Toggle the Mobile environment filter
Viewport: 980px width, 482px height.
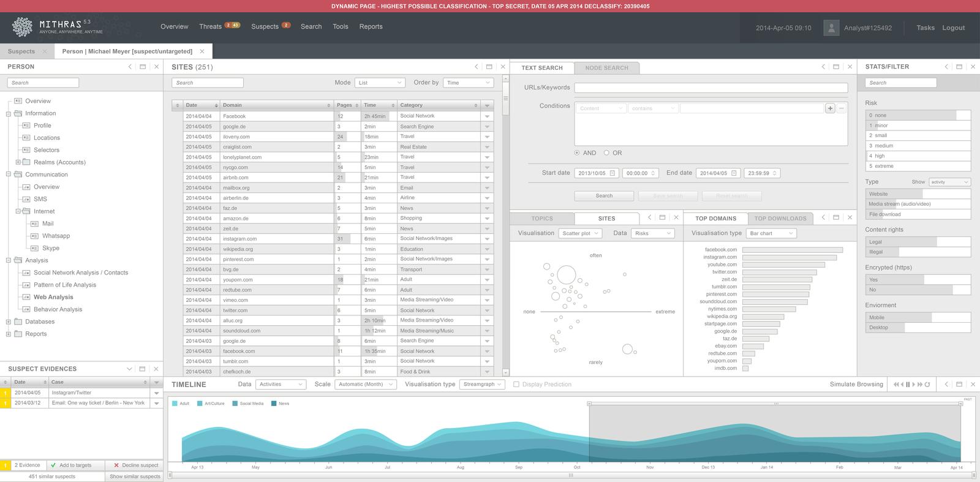click(x=919, y=317)
